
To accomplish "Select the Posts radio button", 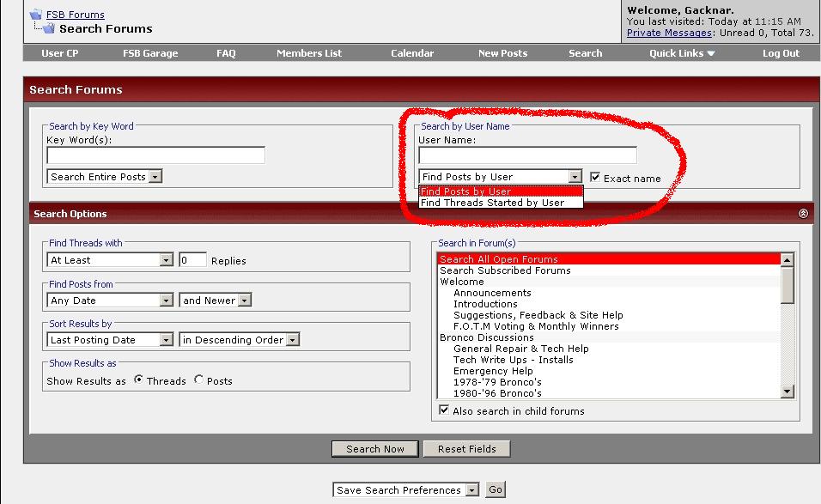I will coord(198,380).
